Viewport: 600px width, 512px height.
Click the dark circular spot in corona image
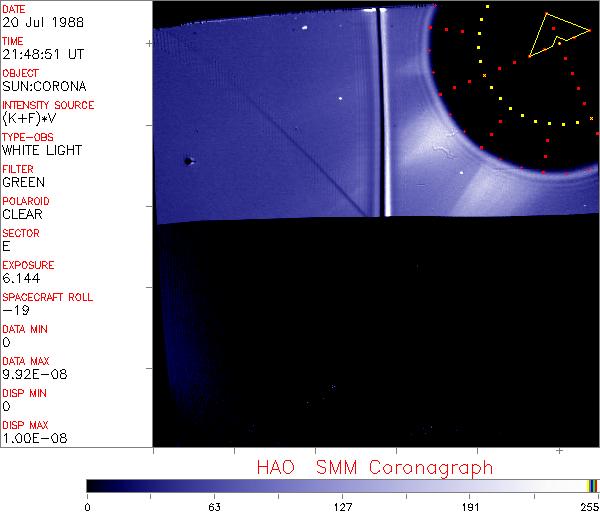point(188,160)
